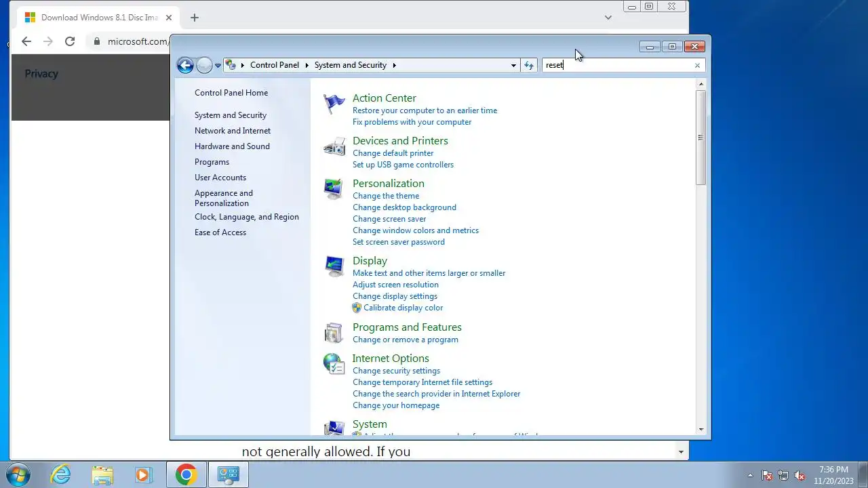Reload the page in Chrome
The image size is (868, 488).
pos(70,41)
